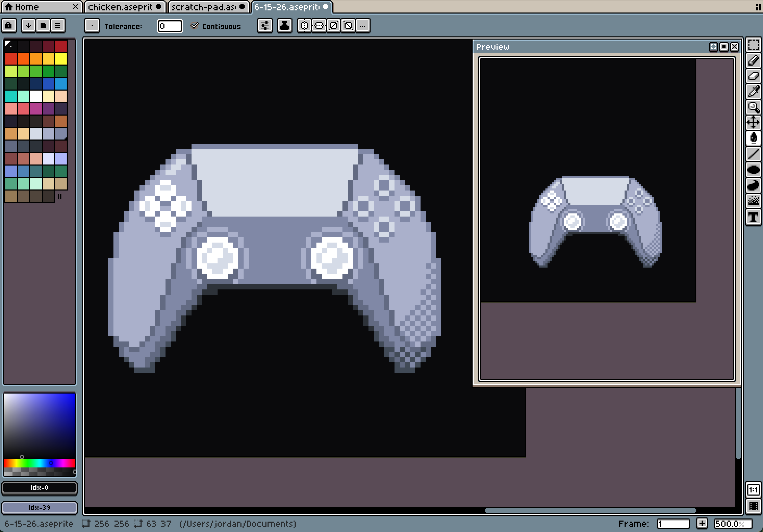
Task: Click the 6-15-26.aseprite status bar filename
Action: click(x=39, y=523)
